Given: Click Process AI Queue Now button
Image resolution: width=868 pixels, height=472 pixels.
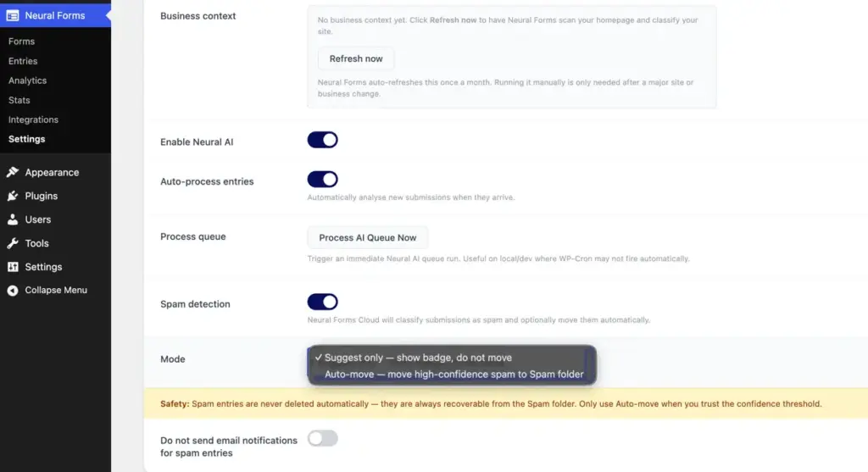Looking at the screenshot, I should pos(368,237).
